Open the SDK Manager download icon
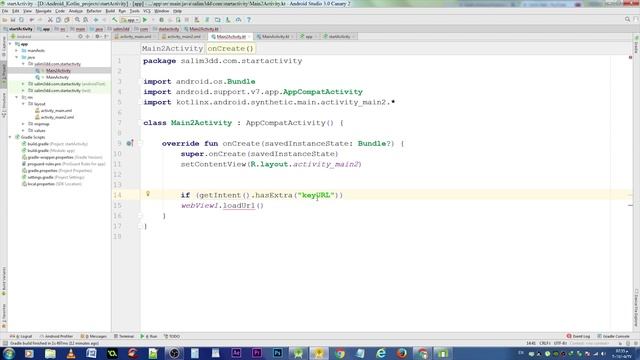This screenshot has height=360, width=640. click(x=228, y=20)
